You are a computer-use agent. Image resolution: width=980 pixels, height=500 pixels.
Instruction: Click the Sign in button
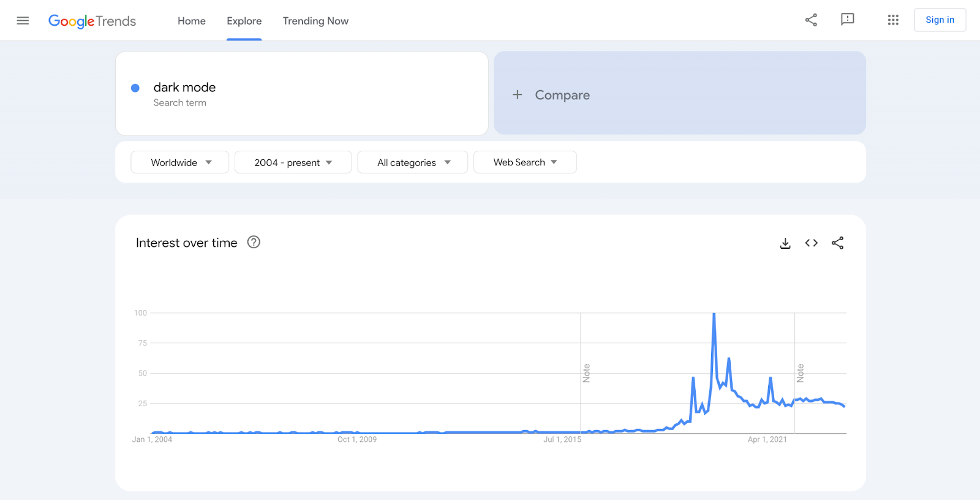click(940, 20)
